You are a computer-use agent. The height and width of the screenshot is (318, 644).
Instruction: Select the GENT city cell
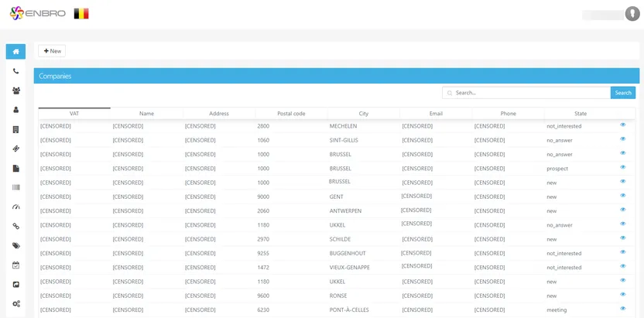point(336,197)
